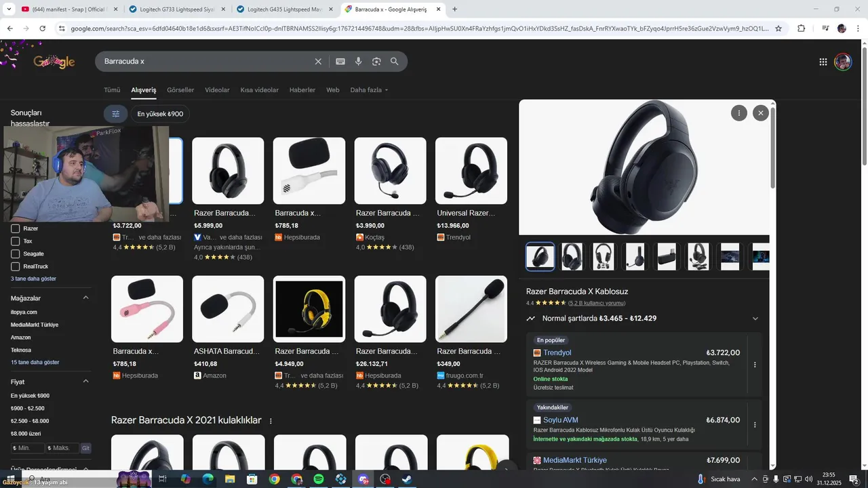The image size is (868, 488).
Task: Open the Trendyol seller link
Action: (x=557, y=352)
